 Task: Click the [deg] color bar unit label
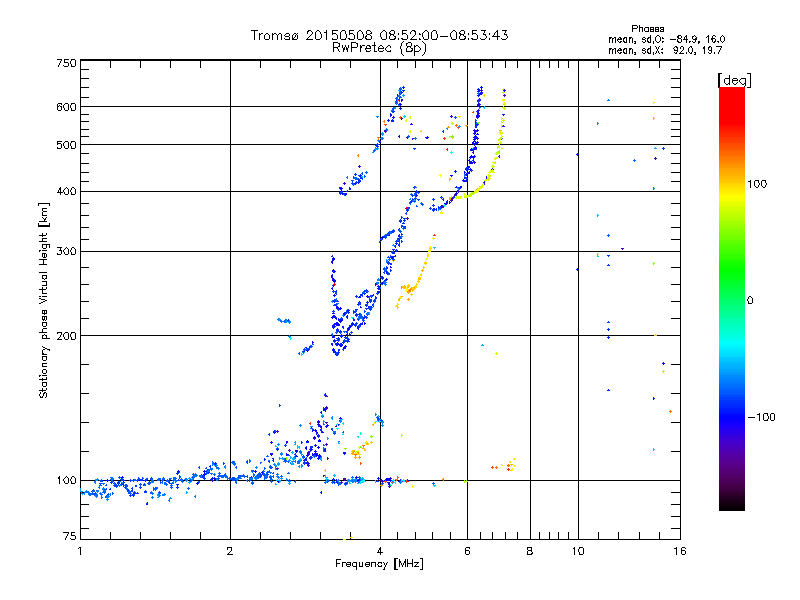click(x=735, y=80)
